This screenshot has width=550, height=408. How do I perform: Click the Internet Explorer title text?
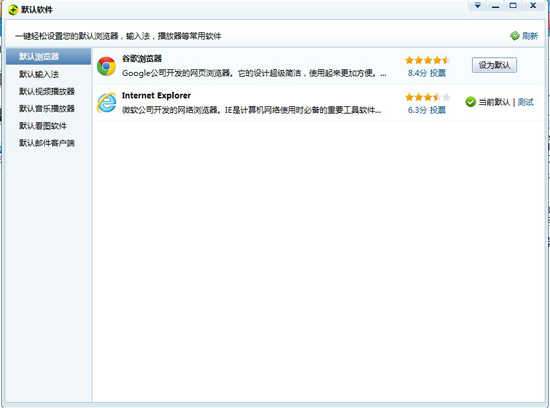coord(156,95)
